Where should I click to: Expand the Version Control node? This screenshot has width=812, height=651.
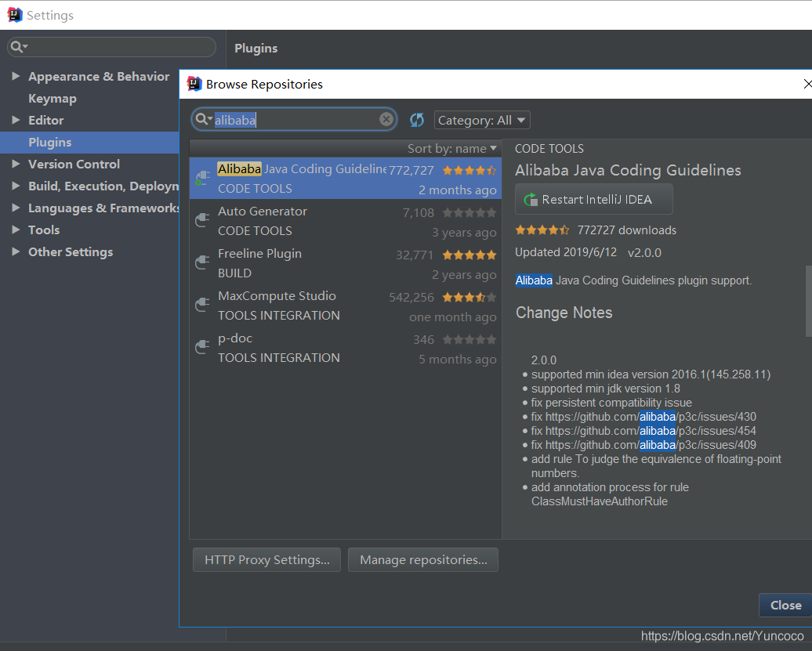click(x=16, y=164)
